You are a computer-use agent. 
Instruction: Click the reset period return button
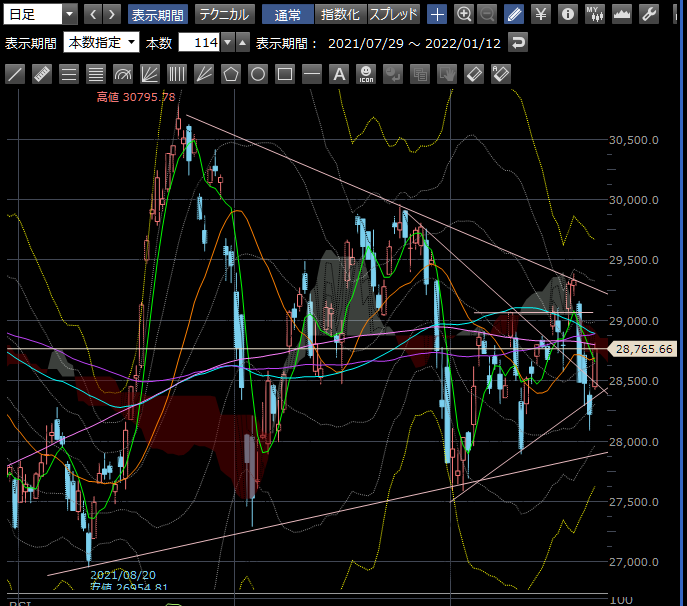click(x=517, y=43)
